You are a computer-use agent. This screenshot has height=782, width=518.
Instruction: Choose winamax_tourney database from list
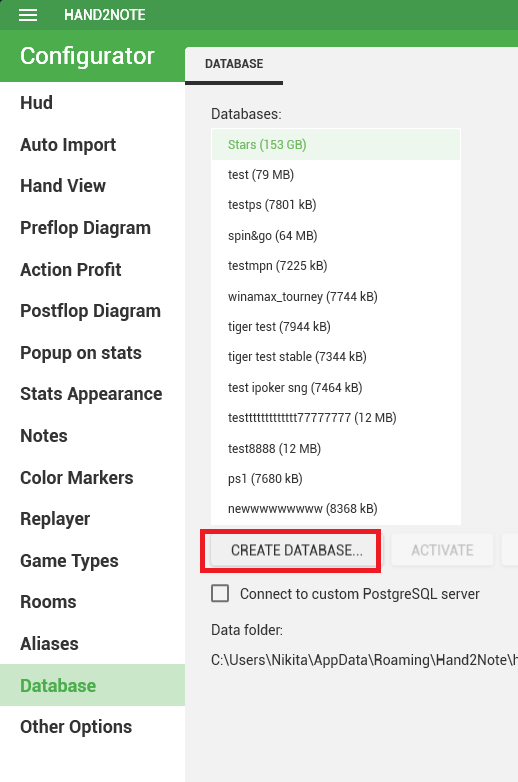click(x=336, y=296)
